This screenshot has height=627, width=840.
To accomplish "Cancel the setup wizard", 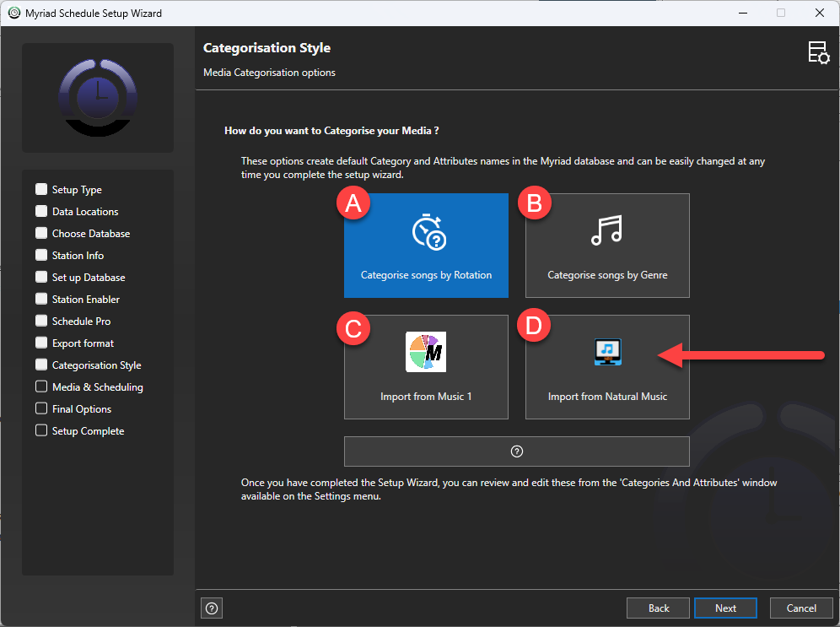I will [x=801, y=608].
